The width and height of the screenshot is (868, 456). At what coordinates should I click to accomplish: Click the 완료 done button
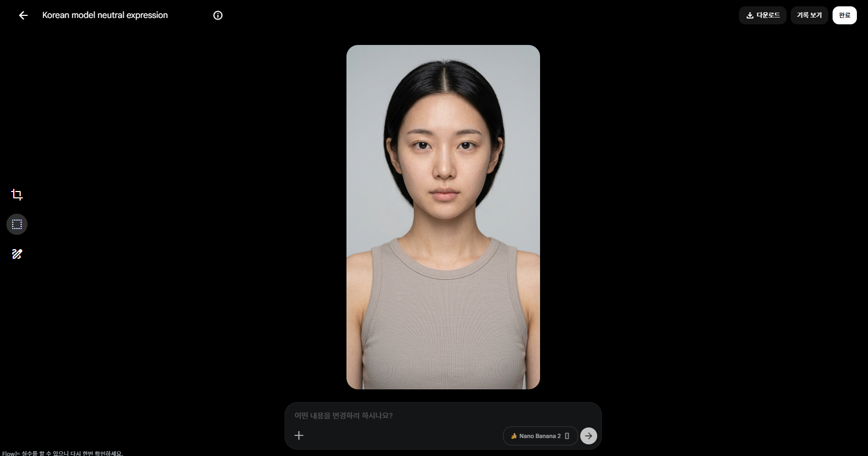coord(845,15)
